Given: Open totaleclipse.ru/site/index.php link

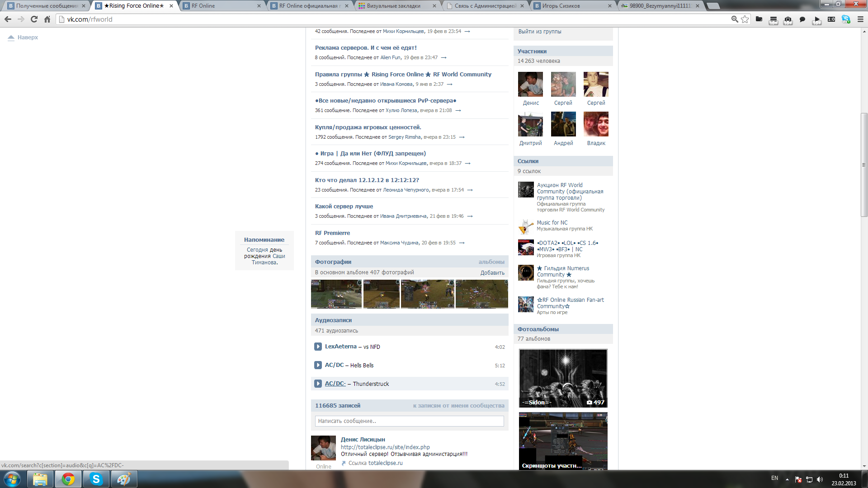Looking at the screenshot, I should click(x=385, y=447).
